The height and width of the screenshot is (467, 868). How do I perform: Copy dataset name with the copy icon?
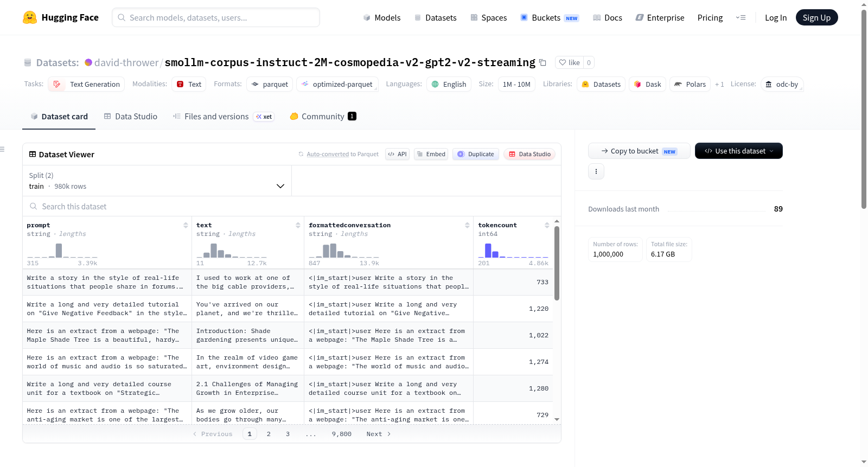542,62
